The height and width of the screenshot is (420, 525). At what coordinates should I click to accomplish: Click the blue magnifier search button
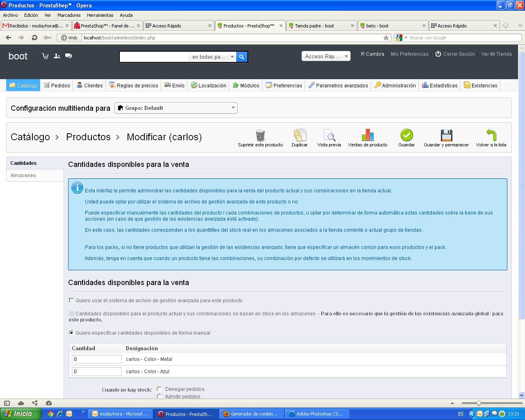[242, 57]
